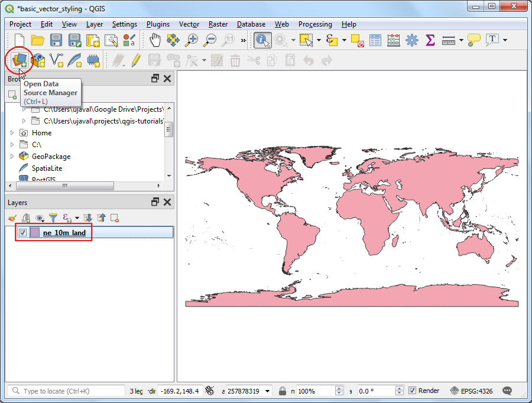This screenshot has width=532, height=403.
Task: Click the Statistical Summary sigma icon
Action: 430,40
